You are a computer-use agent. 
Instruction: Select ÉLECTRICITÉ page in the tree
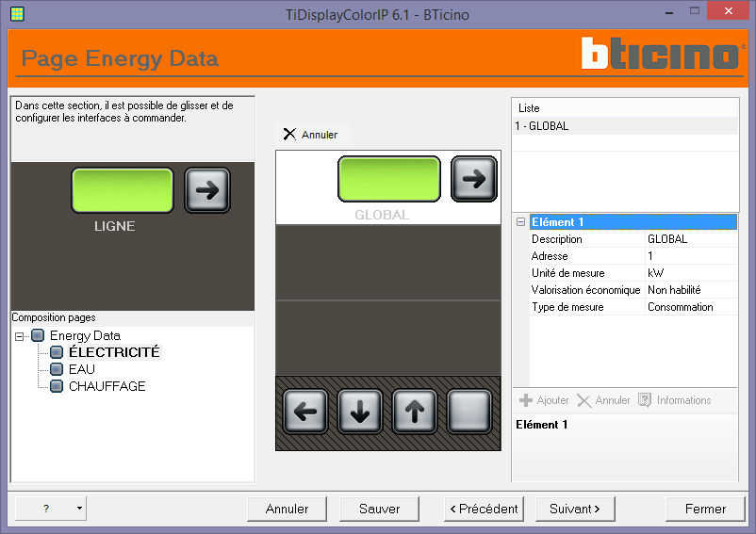pyautogui.click(x=114, y=352)
